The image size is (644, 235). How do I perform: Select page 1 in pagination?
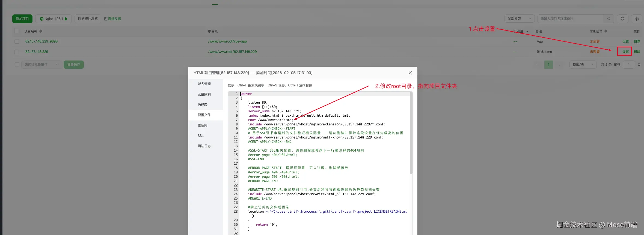coord(549,65)
